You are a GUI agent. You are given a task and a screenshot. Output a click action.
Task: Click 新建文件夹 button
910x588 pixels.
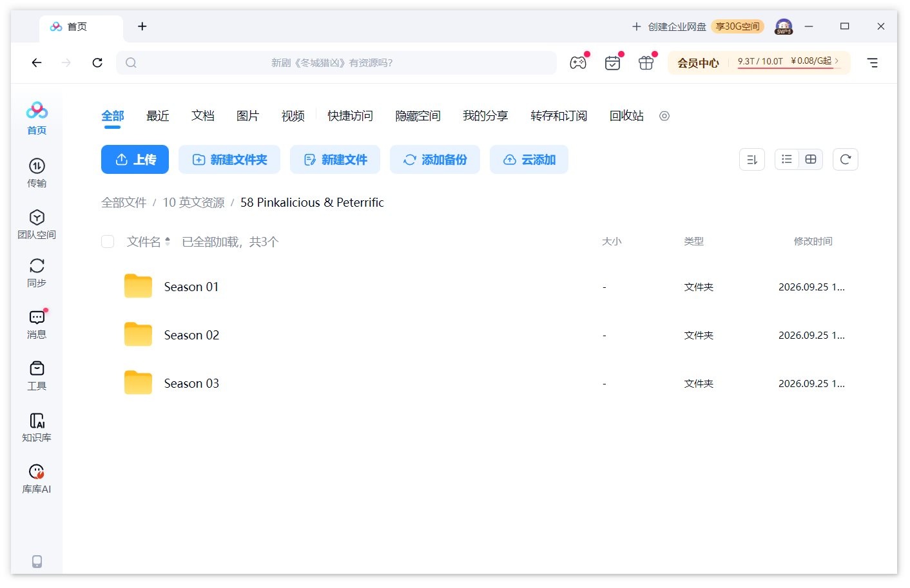pos(229,159)
